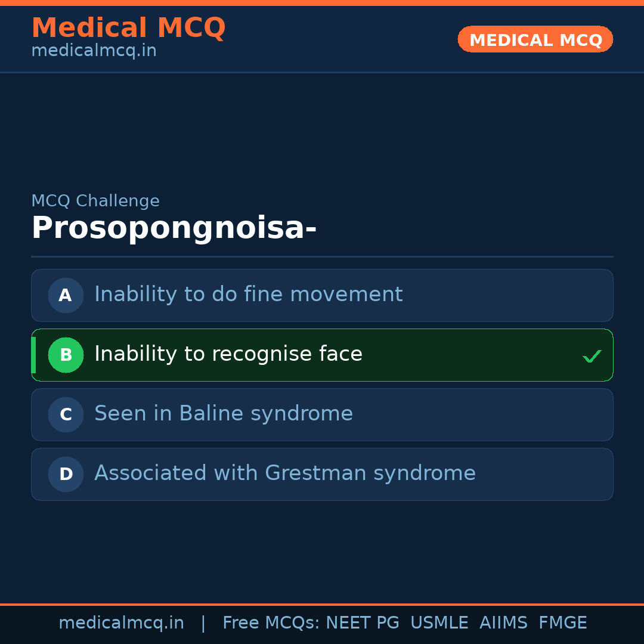Click the A option letter circle
The height and width of the screenshot is (644, 644).
(x=66, y=295)
